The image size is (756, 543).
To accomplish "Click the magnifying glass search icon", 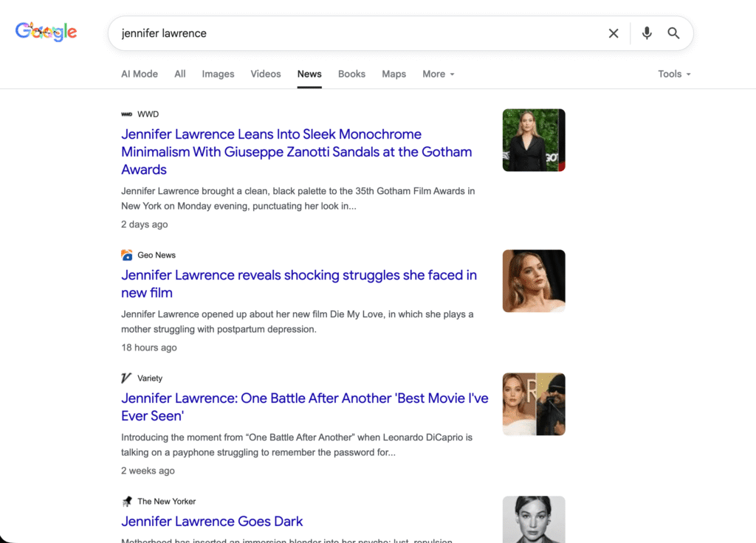I will [673, 33].
